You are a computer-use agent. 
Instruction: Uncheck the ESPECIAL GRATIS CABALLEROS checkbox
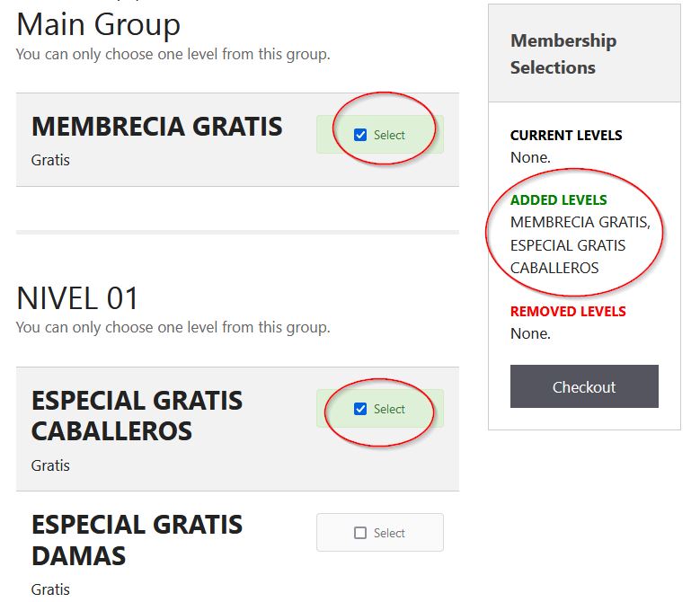pos(360,409)
